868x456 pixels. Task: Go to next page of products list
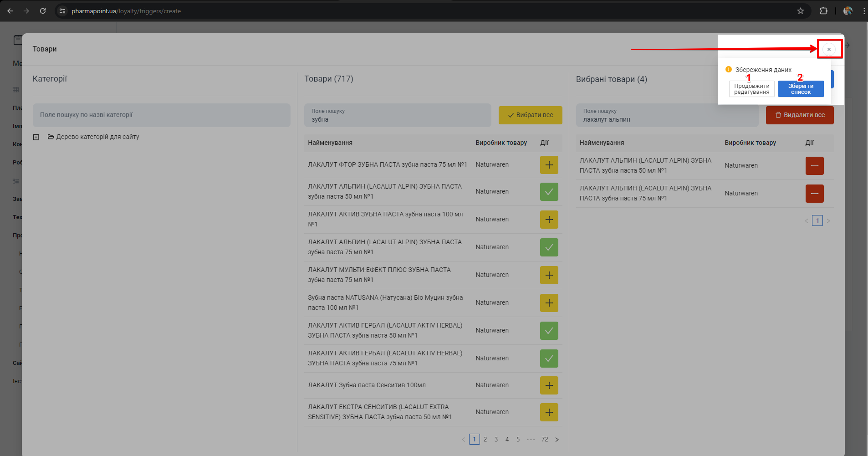pyautogui.click(x=557, y=440)
